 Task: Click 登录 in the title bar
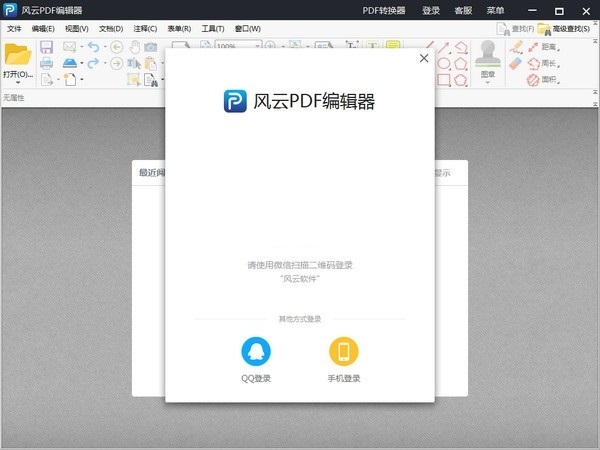click(431, 10)
